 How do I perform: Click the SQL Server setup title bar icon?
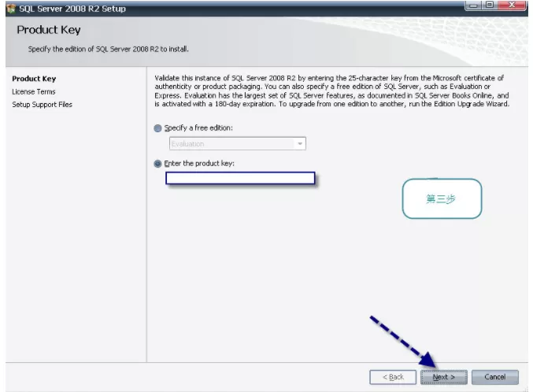tap(11, 8)
